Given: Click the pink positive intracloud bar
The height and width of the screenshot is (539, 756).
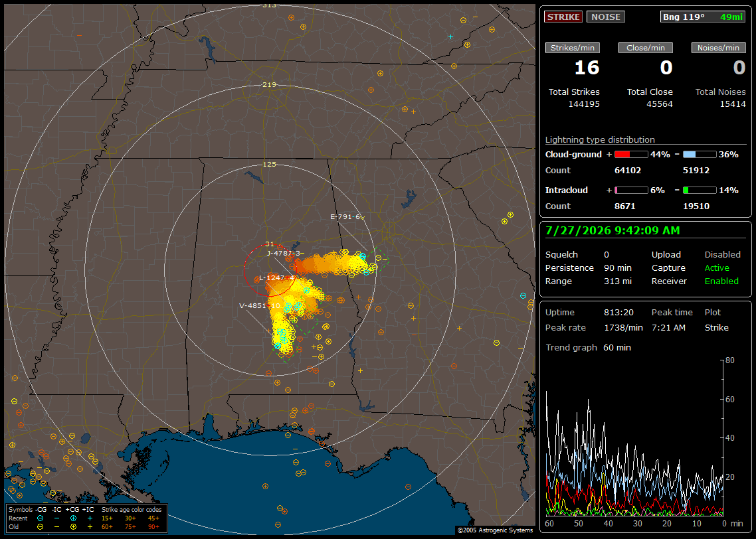Looking at the screenshot, I should [x=631, y=191].
